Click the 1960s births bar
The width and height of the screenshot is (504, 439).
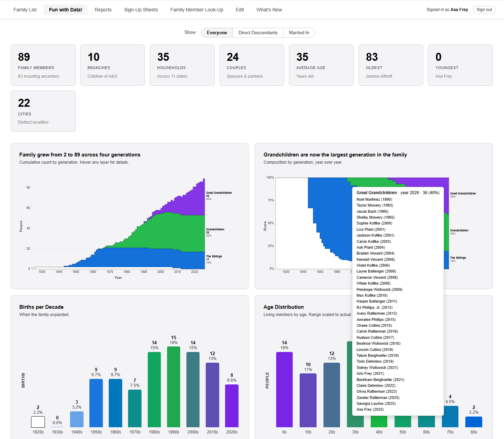pos(115,403)
